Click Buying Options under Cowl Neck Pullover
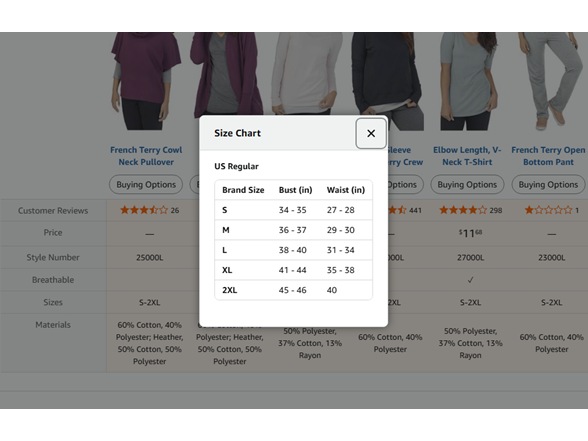Viewport: 588px width, 441px height. (x=146, y=184)
